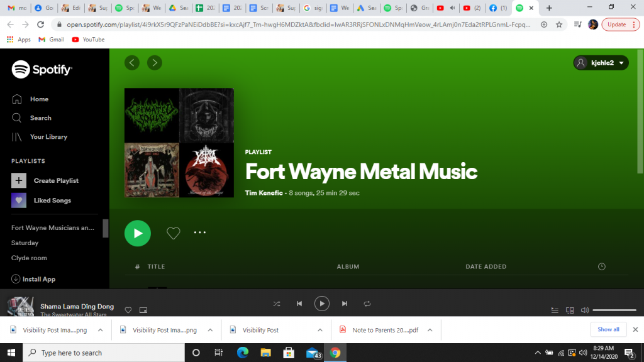Skip to the previous track
This screenshot has height=362, width=644.
pos(299,304)
